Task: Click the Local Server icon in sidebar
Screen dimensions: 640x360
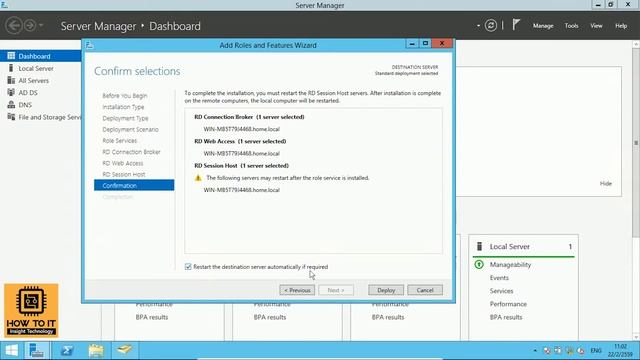Action: (x=11, y=68)
